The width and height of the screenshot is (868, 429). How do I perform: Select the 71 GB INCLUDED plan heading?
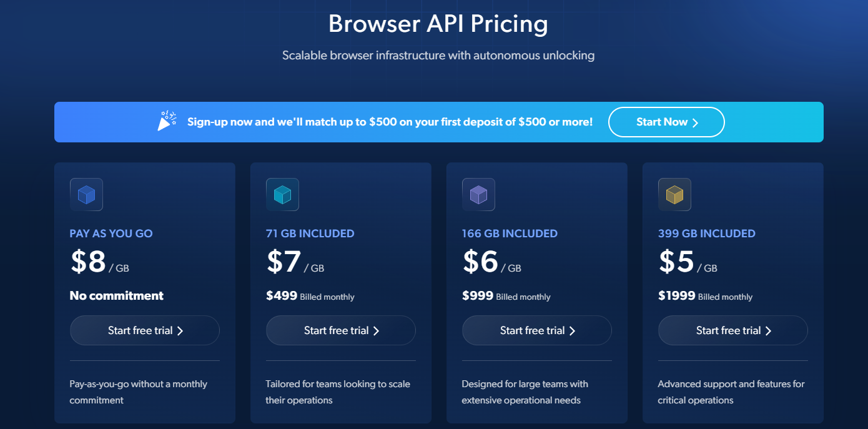pos(310,234)
